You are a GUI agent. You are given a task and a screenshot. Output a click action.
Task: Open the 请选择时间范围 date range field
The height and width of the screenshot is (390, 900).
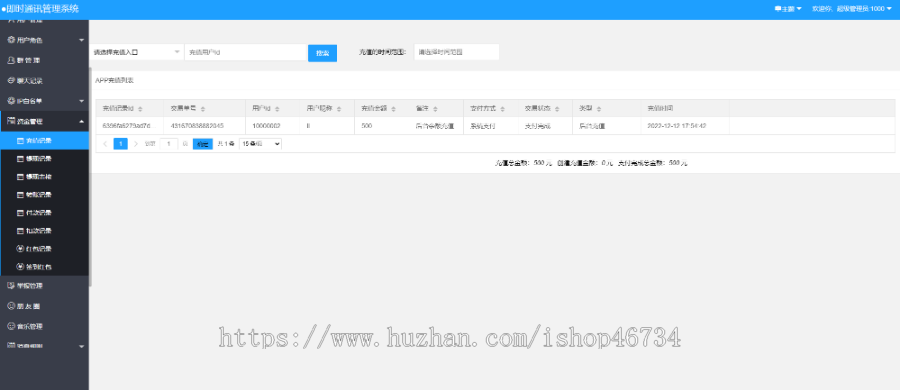(x=456, y=52)
